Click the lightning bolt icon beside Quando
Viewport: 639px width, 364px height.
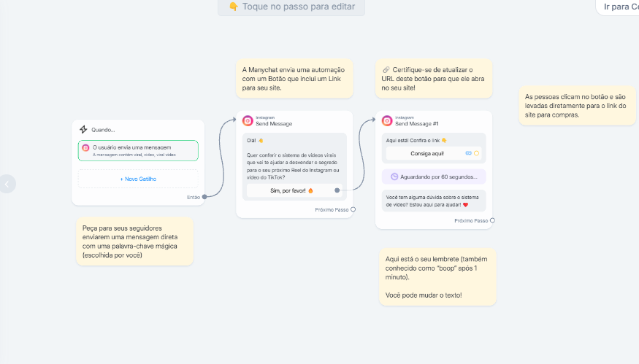pyautogui.click(x=83, y=130)
